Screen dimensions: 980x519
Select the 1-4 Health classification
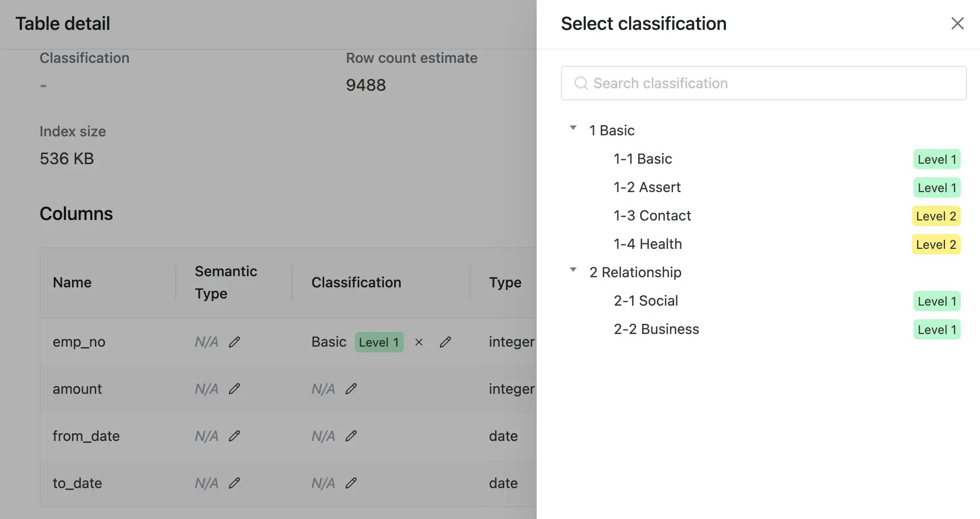tap(647, 244)
